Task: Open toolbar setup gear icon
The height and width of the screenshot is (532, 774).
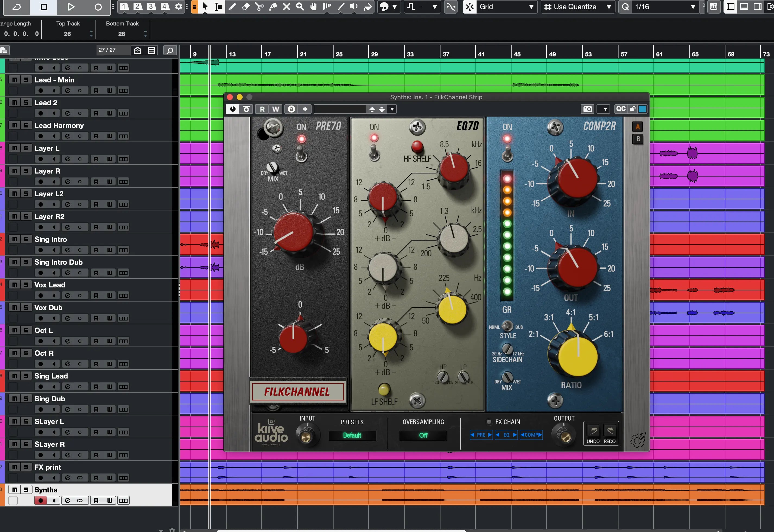Action: (179, 7)
